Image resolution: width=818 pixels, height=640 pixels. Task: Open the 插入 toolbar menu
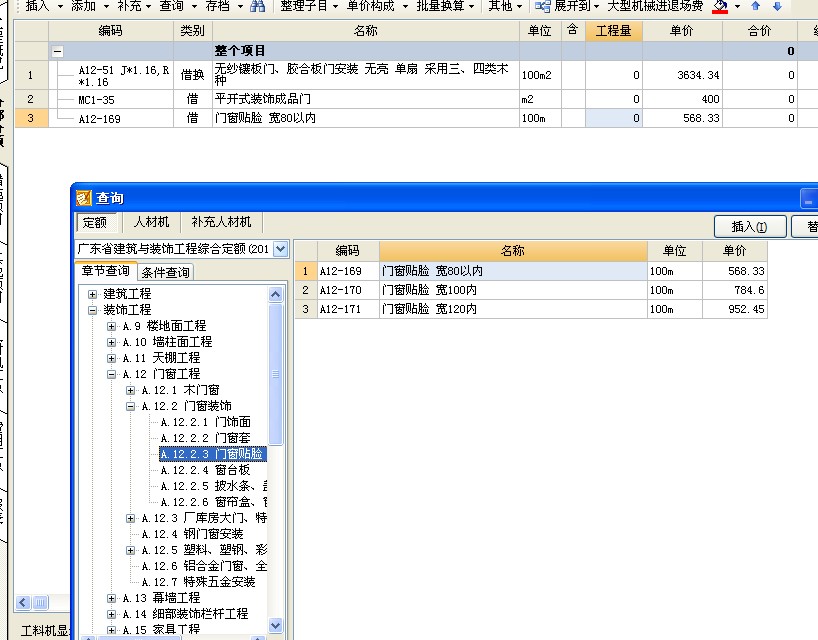click(x=44, y=6)
